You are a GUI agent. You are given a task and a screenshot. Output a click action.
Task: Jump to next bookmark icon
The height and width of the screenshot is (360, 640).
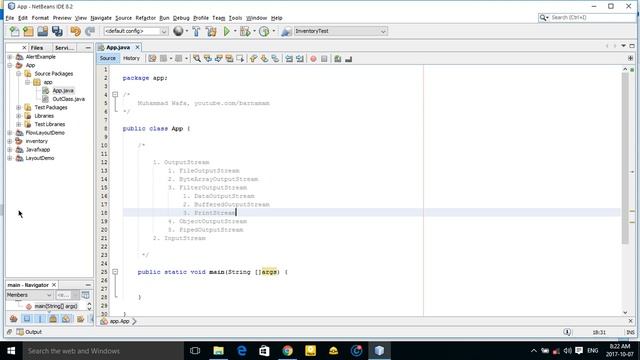tap(264, 59)
